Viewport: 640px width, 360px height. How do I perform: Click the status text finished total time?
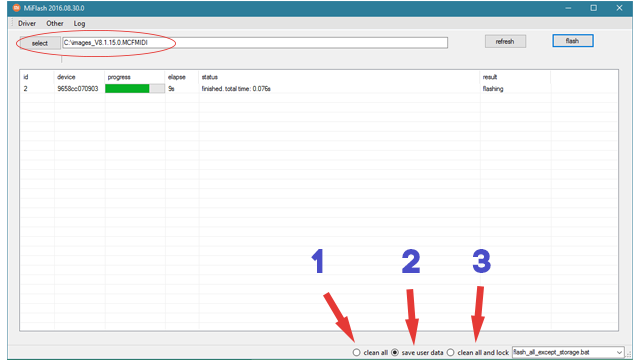pyautogui.click(x=236, y=89)
